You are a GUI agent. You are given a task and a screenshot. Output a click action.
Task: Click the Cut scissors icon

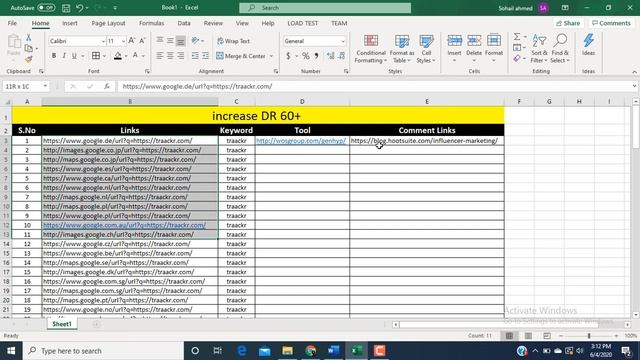(x=29, y=38)
